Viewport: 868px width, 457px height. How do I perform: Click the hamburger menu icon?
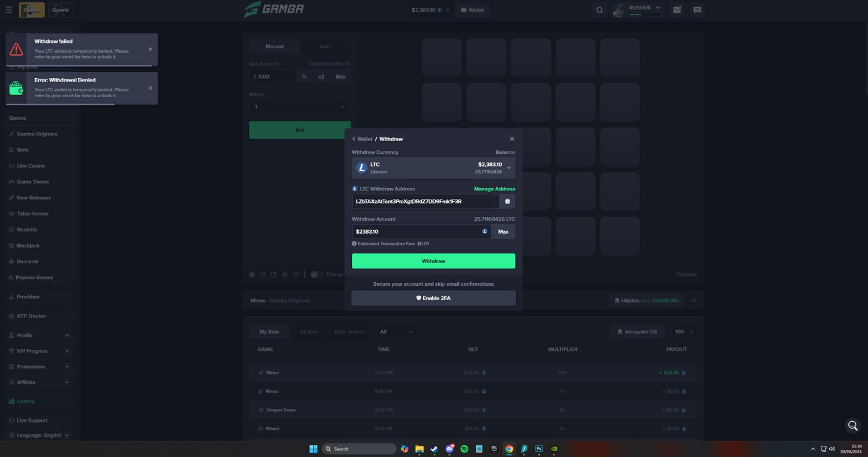9,10
